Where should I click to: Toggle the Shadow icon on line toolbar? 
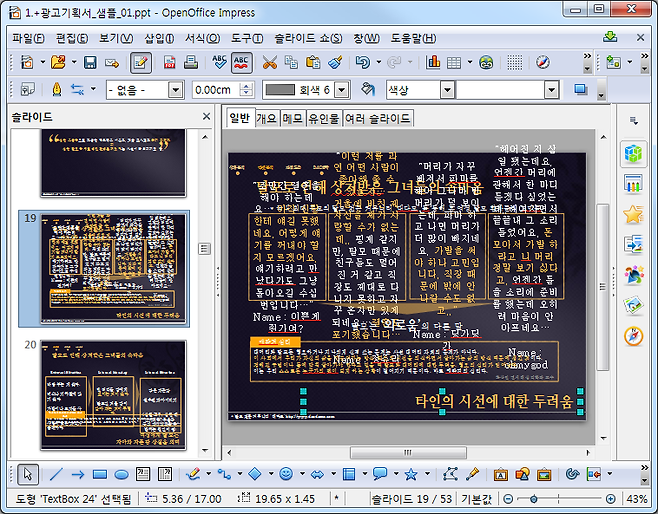click(580, 90)
